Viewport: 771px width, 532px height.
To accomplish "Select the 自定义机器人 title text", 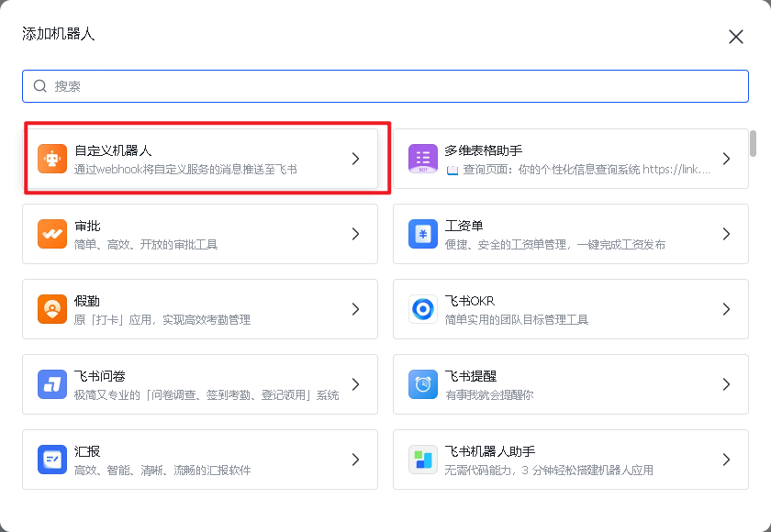I will [113, 150].
